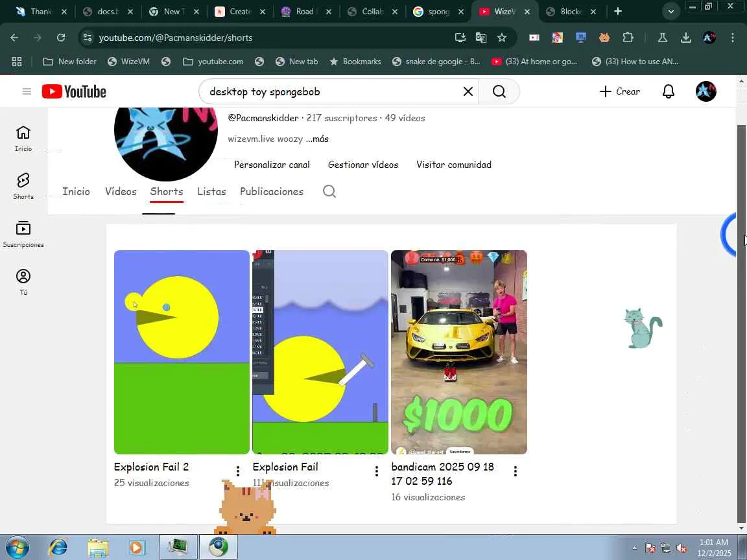Click the browser address bar URL
747x560 pixels.
176,38
